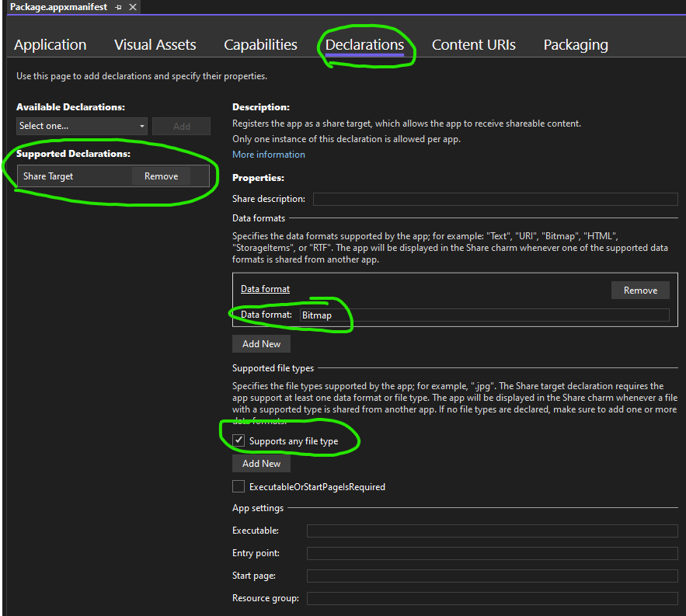
Task: Switch to the Packaging tab
Action: point(576,44)
